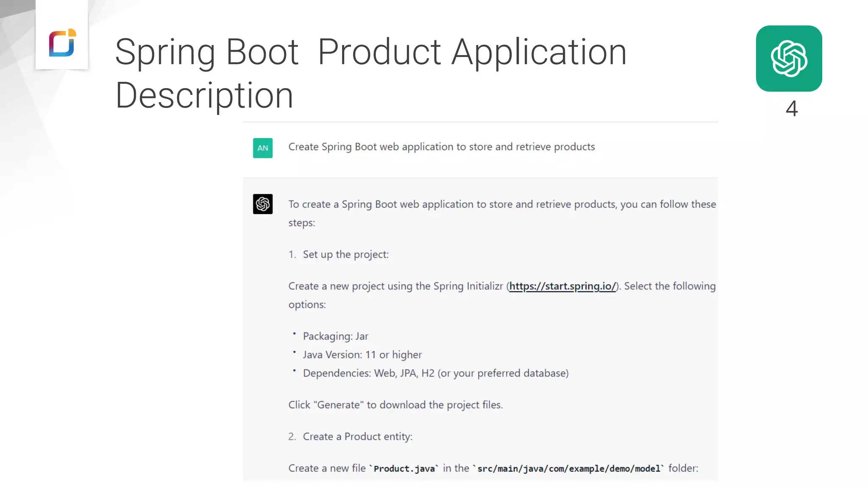Click the src/main/java/com/example/demo/model path
868x488 pixels.
point(569,469)
